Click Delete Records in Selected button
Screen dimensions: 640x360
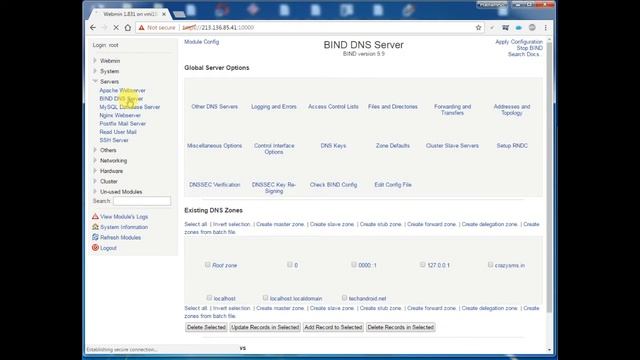pos(400,327)
